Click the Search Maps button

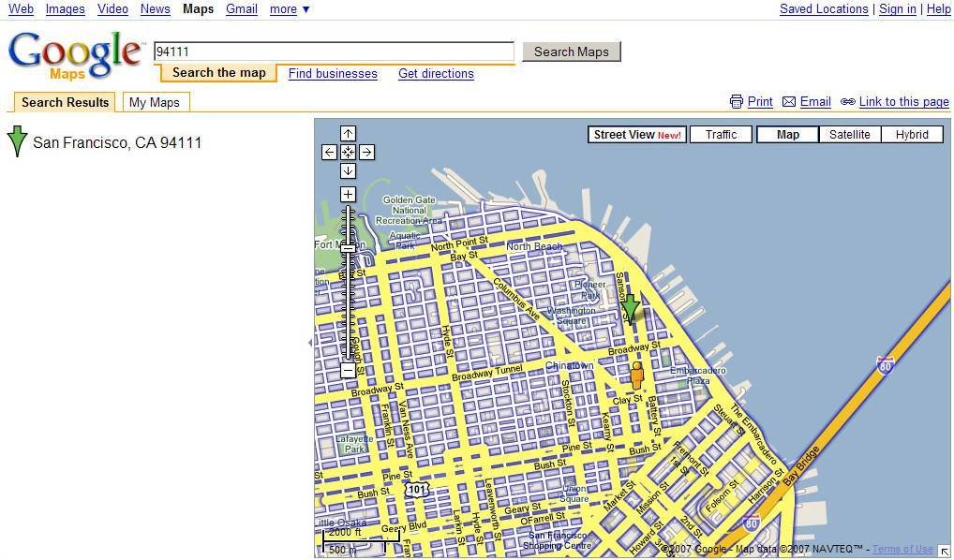coord(572,52)
